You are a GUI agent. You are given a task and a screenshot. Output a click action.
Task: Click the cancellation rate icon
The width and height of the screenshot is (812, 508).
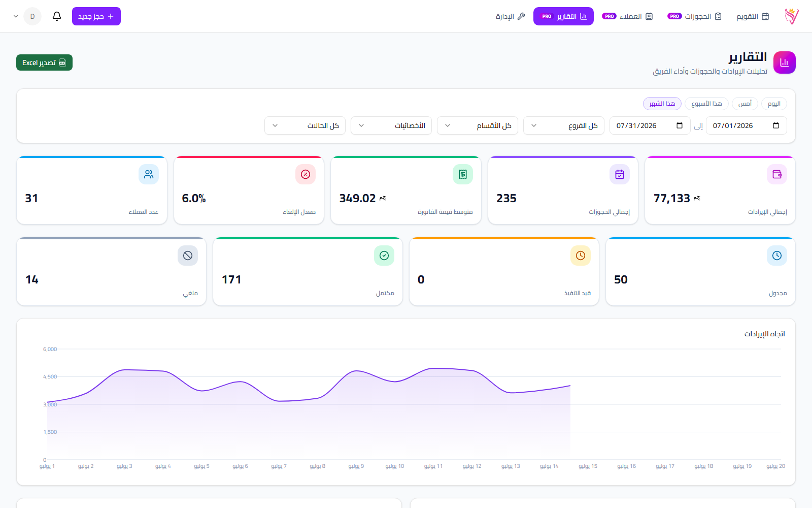point(306,174)
